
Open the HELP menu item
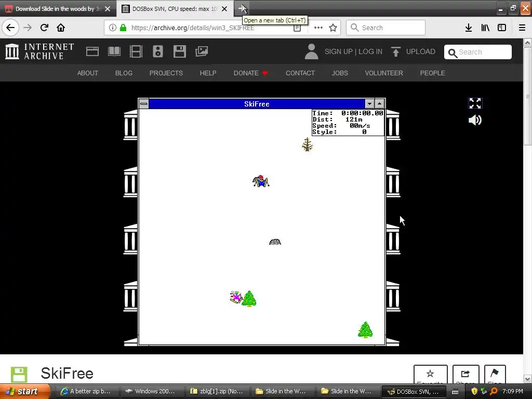[208, 73]
